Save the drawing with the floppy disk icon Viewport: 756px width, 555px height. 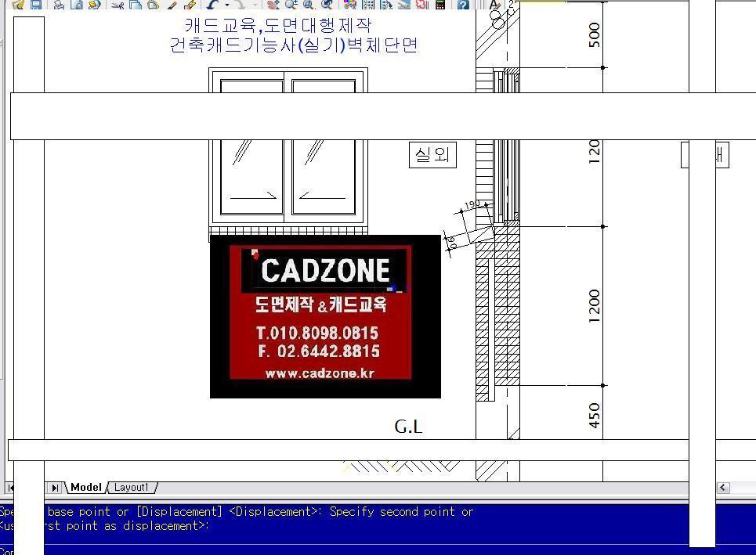37,5
